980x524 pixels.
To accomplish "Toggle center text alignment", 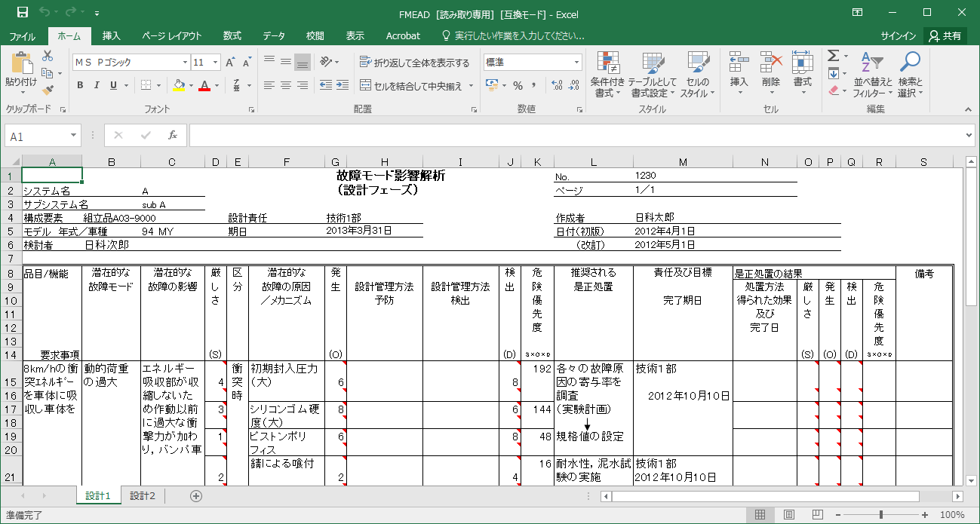I will 285,86.
